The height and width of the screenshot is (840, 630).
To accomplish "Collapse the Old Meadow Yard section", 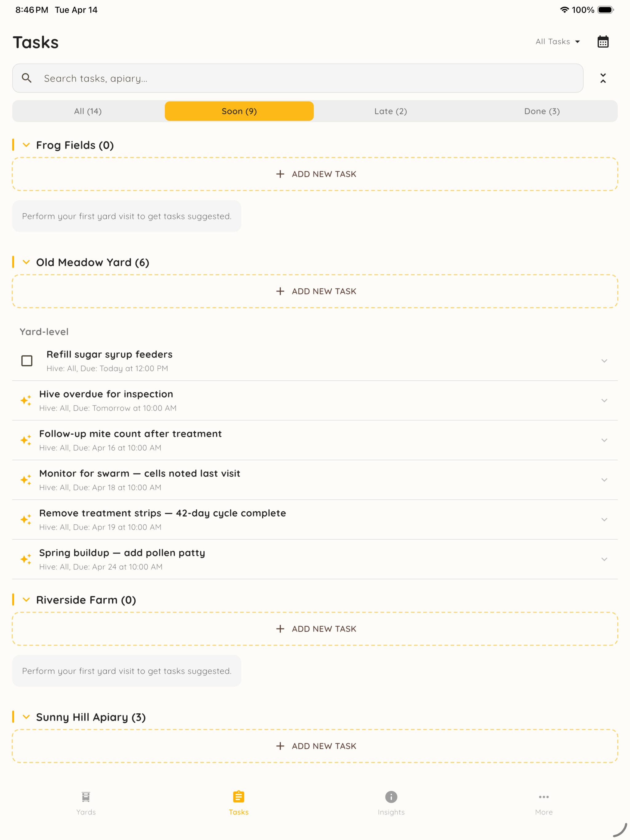I will (x=26, y=262).
